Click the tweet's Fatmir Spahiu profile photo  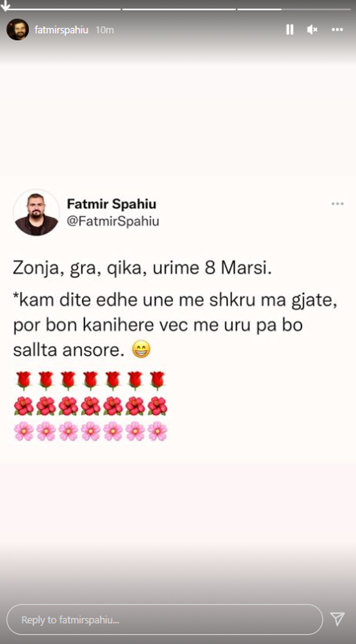click(36, 213)
